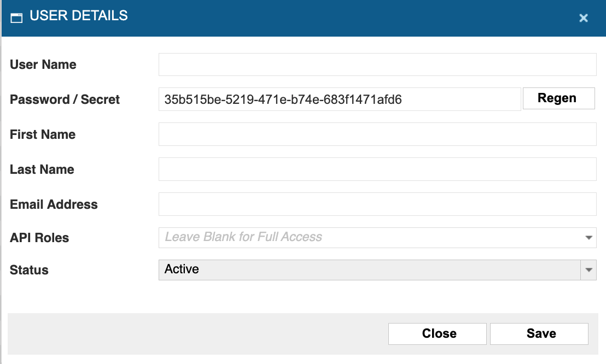The image size is (606, 364).
Task: Click the Status dropdown arrow
Action: (x=589, y=269)
